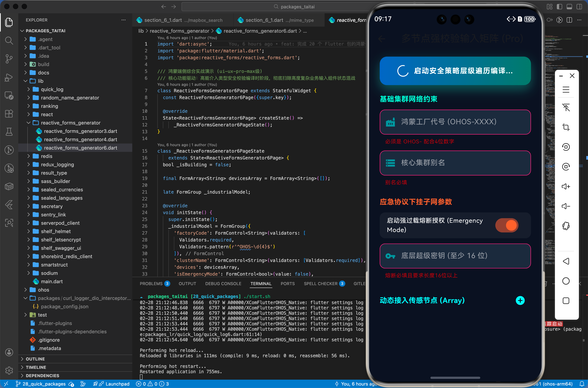Tap the security strategy compile button
This screenshot has height=388, width=588.
pos(455,71)
